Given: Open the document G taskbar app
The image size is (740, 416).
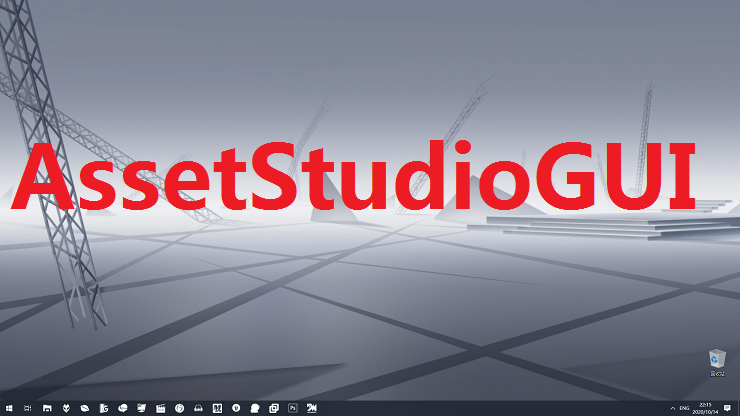Looking at the screenshot, I should coord(104,408).
